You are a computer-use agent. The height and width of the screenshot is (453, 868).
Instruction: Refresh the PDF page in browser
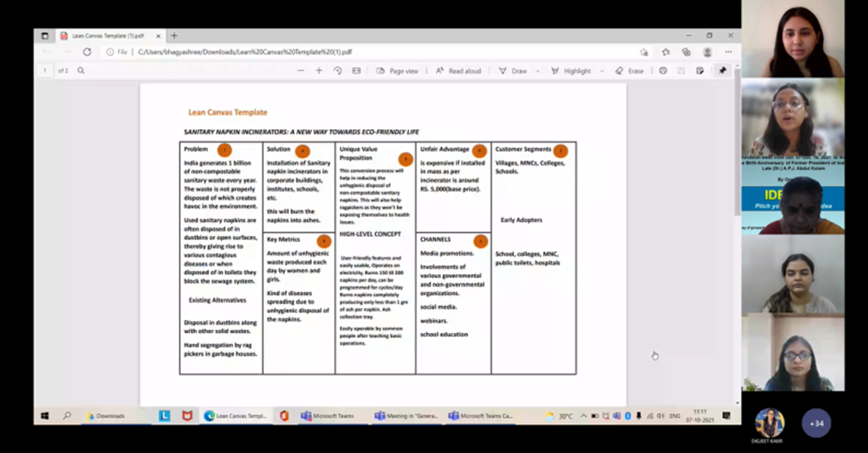87,52
